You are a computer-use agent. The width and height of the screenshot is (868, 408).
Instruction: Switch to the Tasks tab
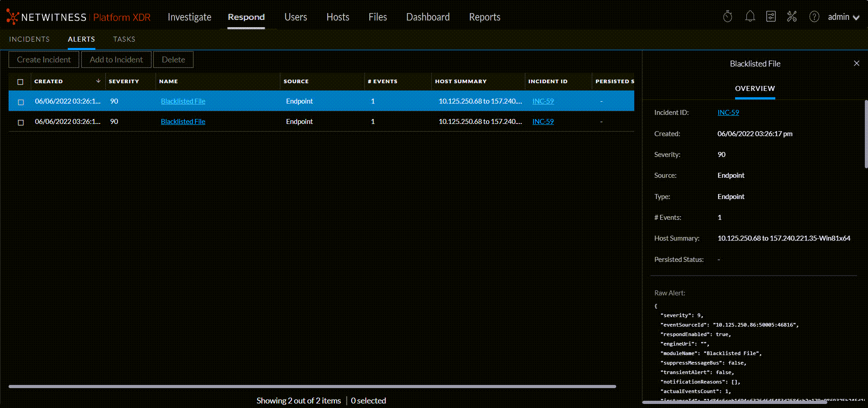(124, 39)
